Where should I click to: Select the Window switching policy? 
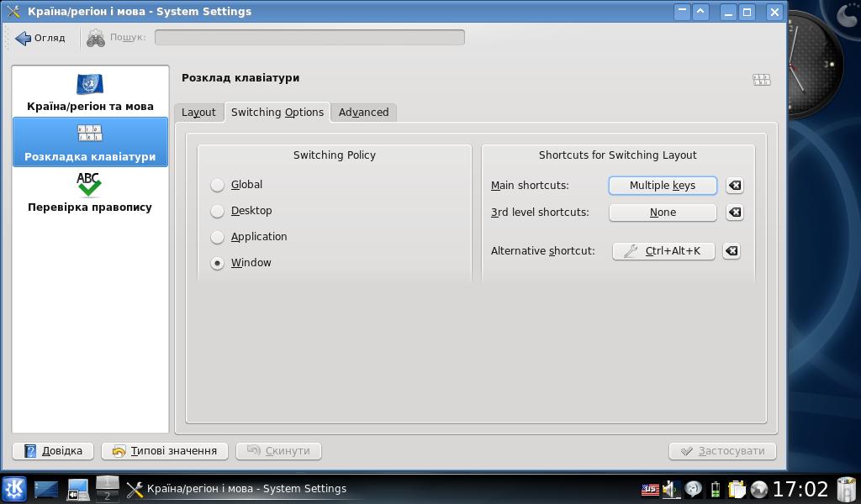[x=241, y=263]
